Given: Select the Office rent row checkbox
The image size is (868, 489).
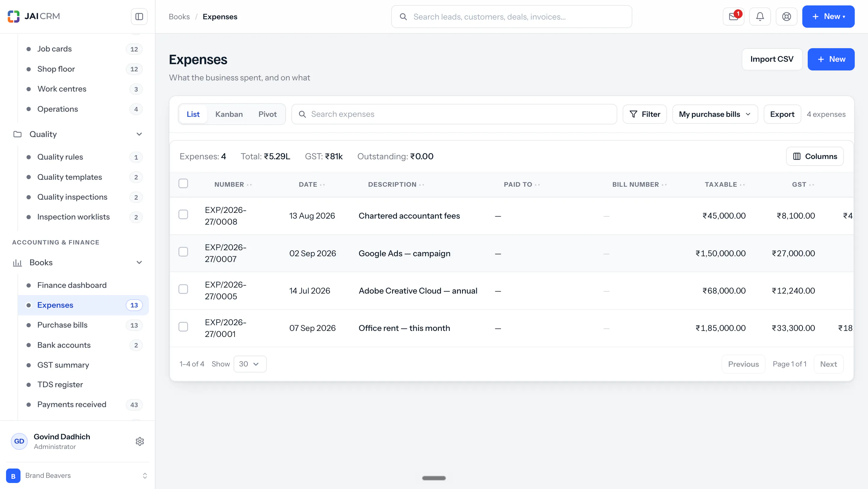Looking at the screenshot, I should tap(183, 327).
